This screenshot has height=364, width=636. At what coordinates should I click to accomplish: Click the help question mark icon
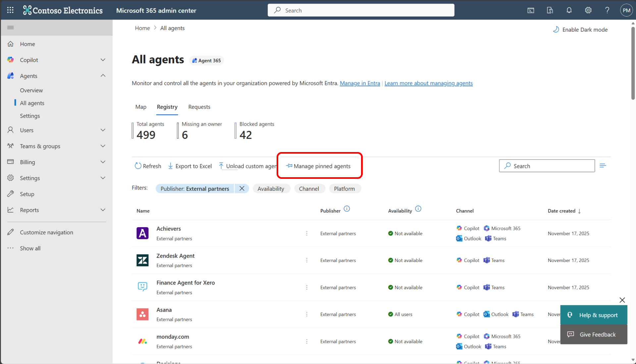(x=607, y=10)
